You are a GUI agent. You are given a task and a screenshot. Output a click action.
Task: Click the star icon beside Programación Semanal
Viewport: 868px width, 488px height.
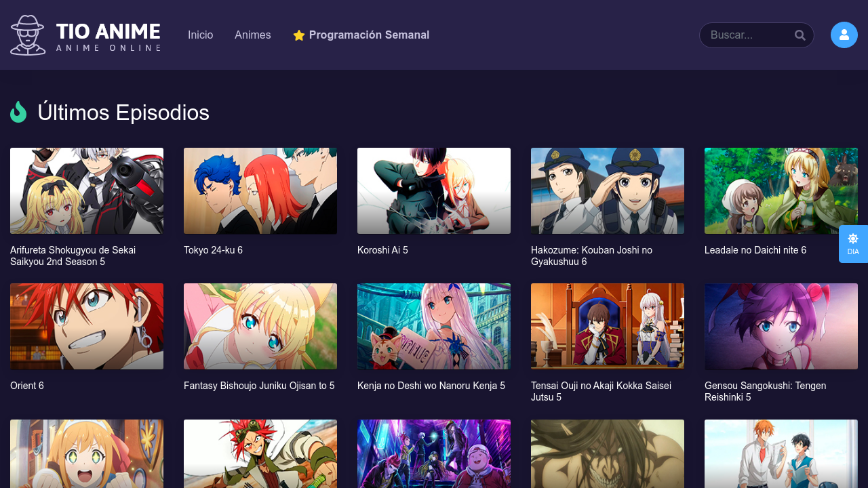pyautogui.click(x=299, y=35)
